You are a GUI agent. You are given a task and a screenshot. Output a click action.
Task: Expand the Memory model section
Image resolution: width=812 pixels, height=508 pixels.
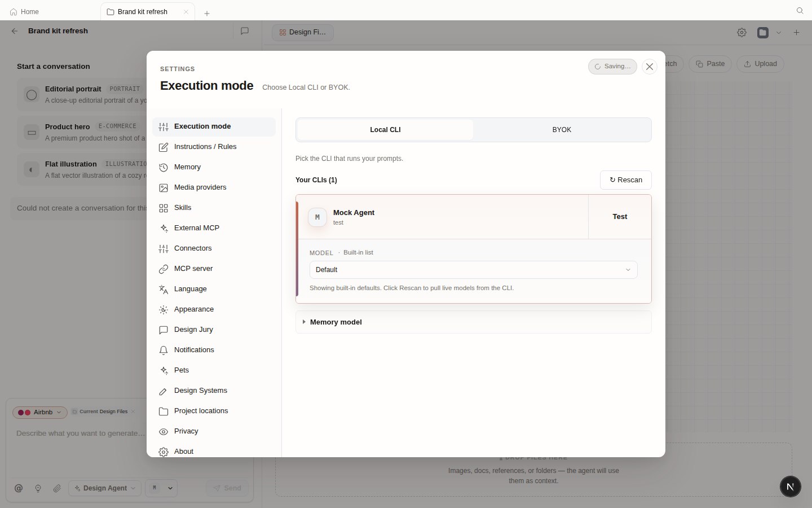[474, 322]
